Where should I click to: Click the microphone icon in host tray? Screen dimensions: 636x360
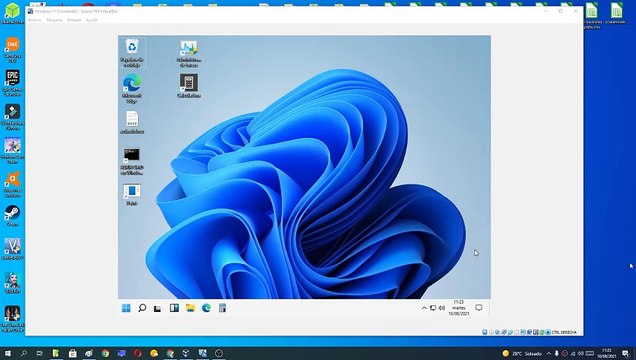pyautogui.click(x=556, y=354)
